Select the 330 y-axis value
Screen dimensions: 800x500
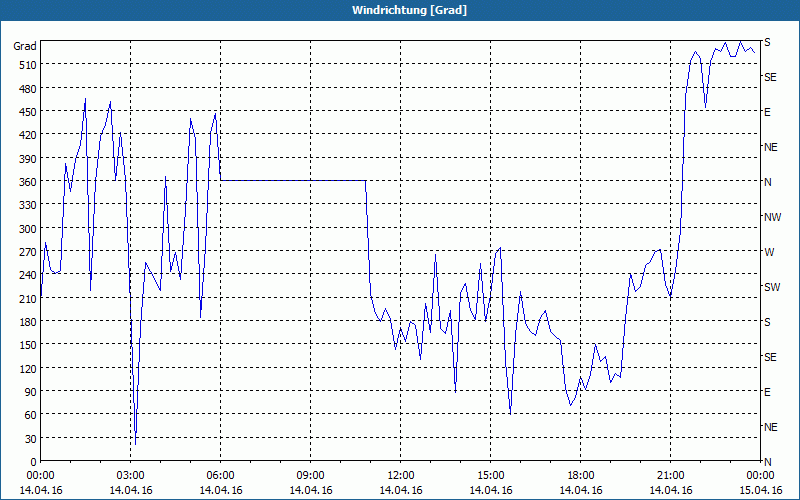29,205
